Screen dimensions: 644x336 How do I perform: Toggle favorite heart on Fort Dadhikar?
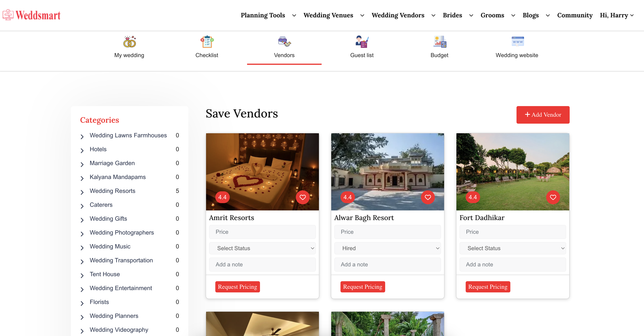(x=553, y=197)
